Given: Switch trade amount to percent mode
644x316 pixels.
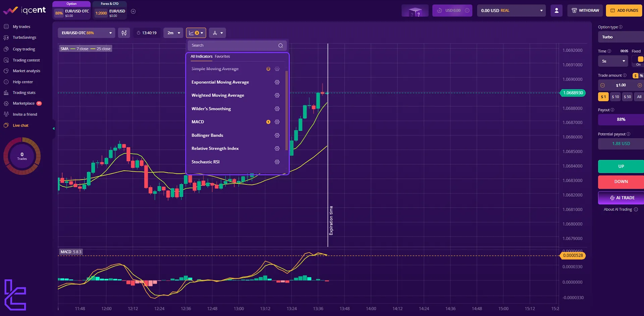Looking at the screenshot, I should pyautogui.click(x=641, y=76).
